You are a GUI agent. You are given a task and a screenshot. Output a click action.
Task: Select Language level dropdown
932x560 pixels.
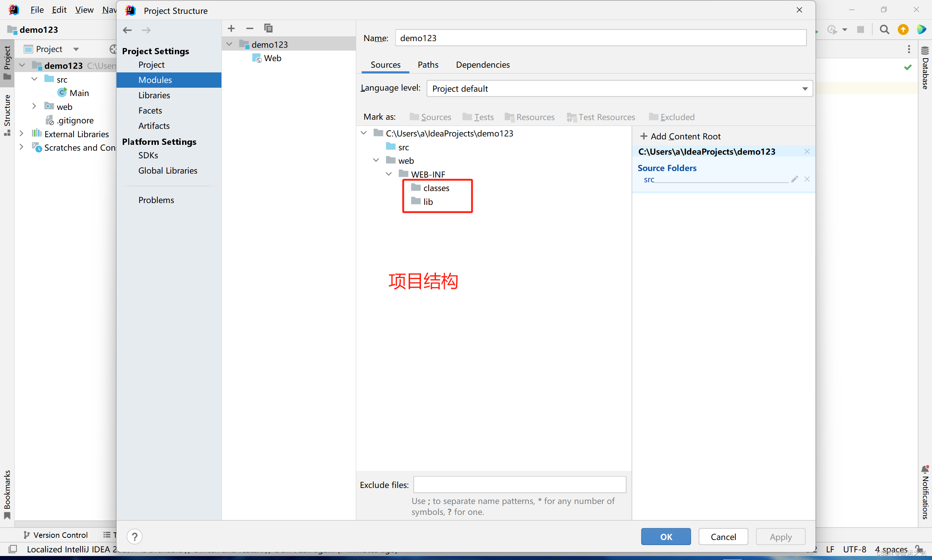(x=620, y=88)
